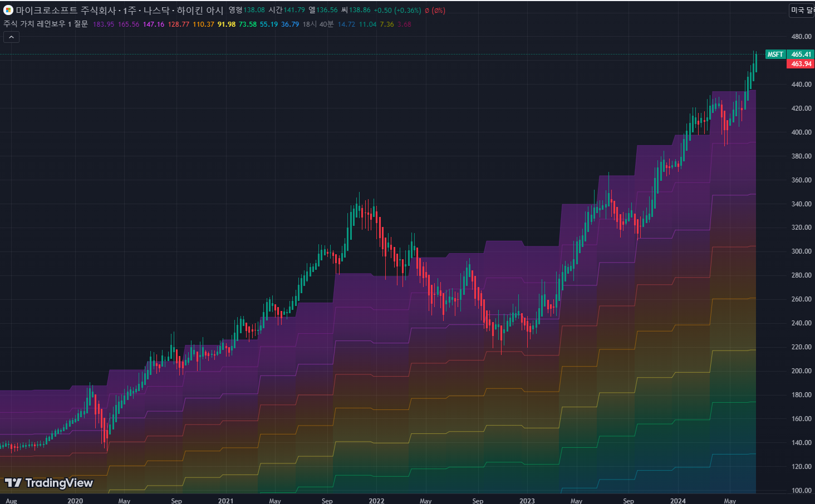The width and height of the screenshot is (815, 504).
Task: Click yellow indicator value 91.98
Action: click(x=227, y=24)
